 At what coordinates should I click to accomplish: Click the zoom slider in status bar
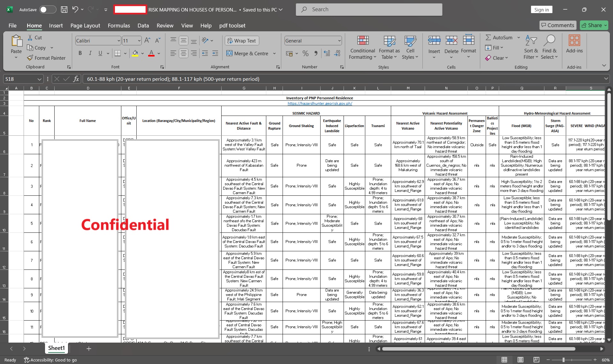(x=564, y=360)
